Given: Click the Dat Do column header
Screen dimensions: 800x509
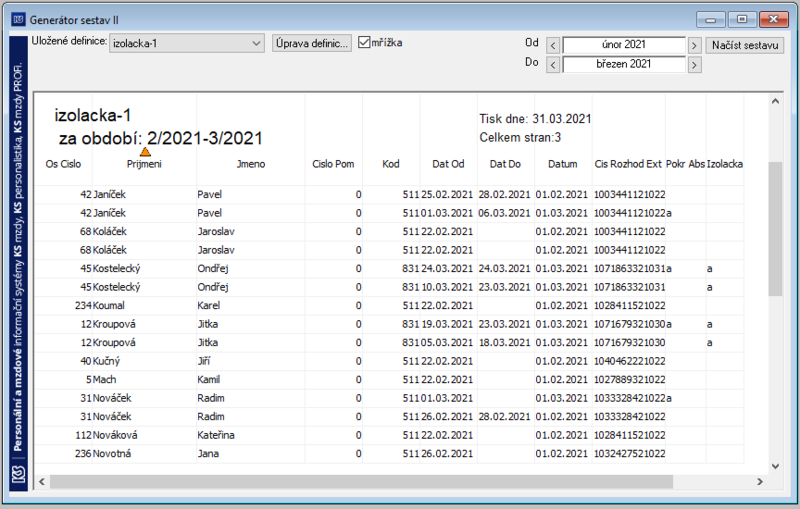Looking at the screenshot, I should pyautogui.click(x=505, y=164).
